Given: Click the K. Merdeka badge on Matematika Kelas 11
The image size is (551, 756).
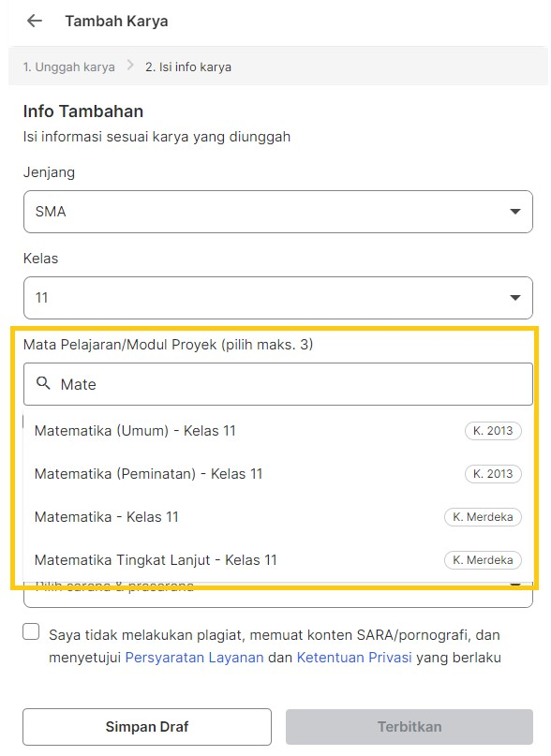Looking at the screenshot, I should click(x=483, y=517).
